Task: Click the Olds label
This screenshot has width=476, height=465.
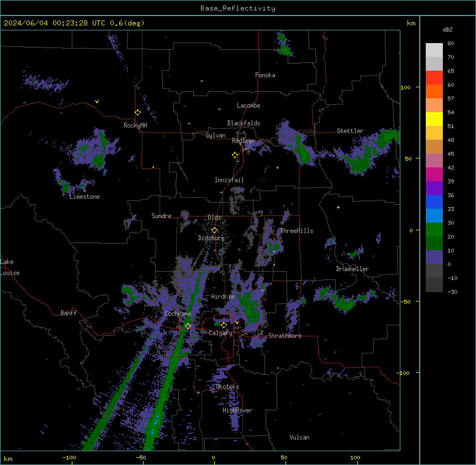Action: click(x=214, y=218)
